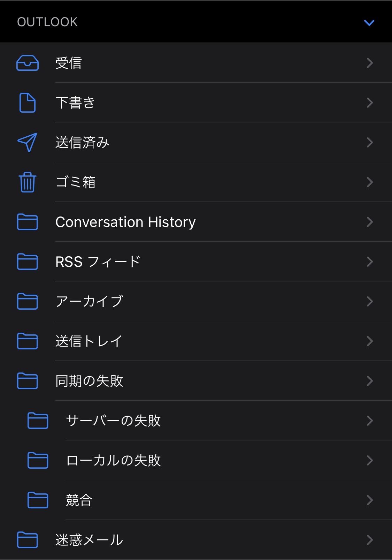The height and width of the screenshot is (560, 392).
Task: Collapse the OUTLOOK account section chevron
Action: click(369, 23)
